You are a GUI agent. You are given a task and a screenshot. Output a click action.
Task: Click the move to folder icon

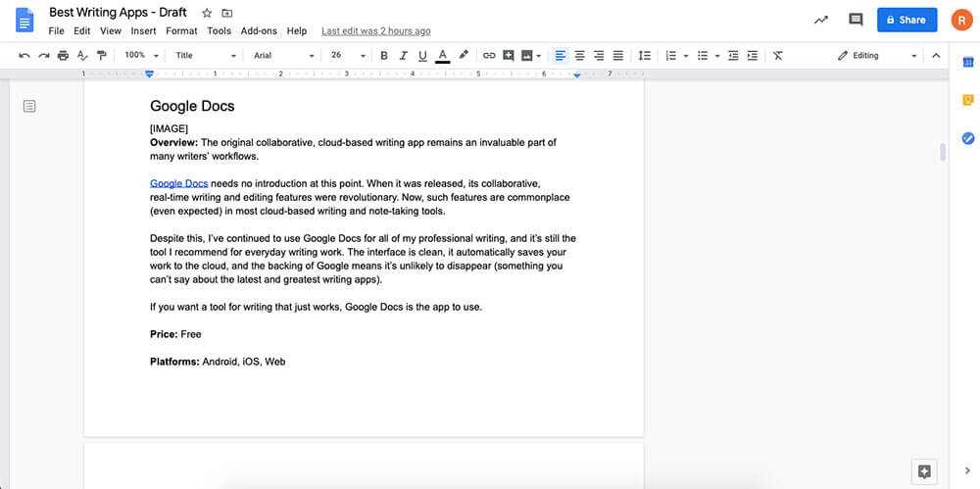pos(227,13)
